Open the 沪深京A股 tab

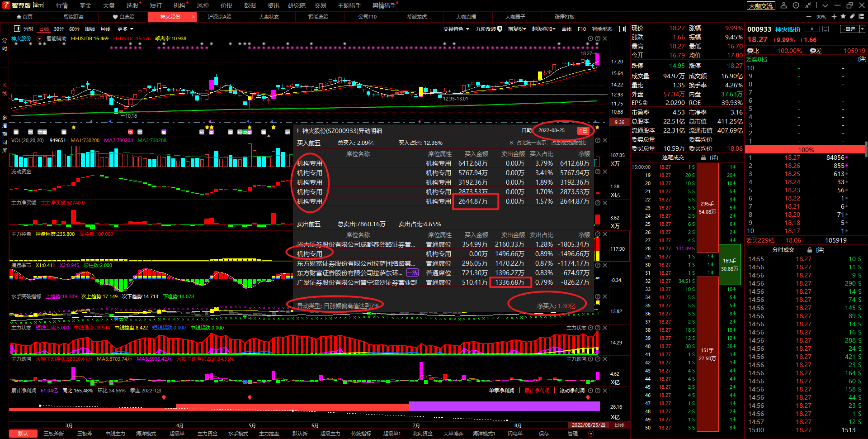tap(220, 17)
